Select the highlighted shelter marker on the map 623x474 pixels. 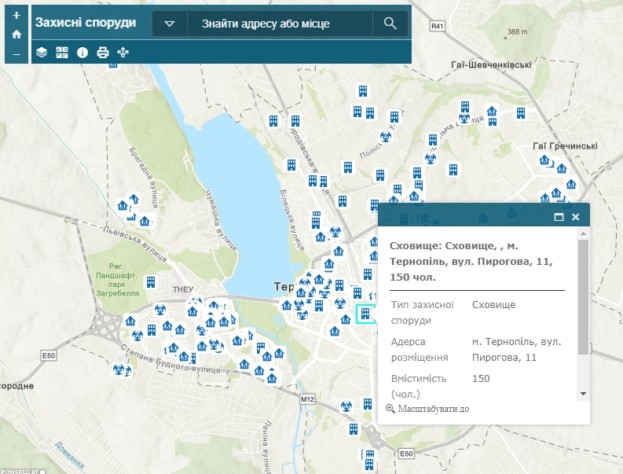[365, 315]
